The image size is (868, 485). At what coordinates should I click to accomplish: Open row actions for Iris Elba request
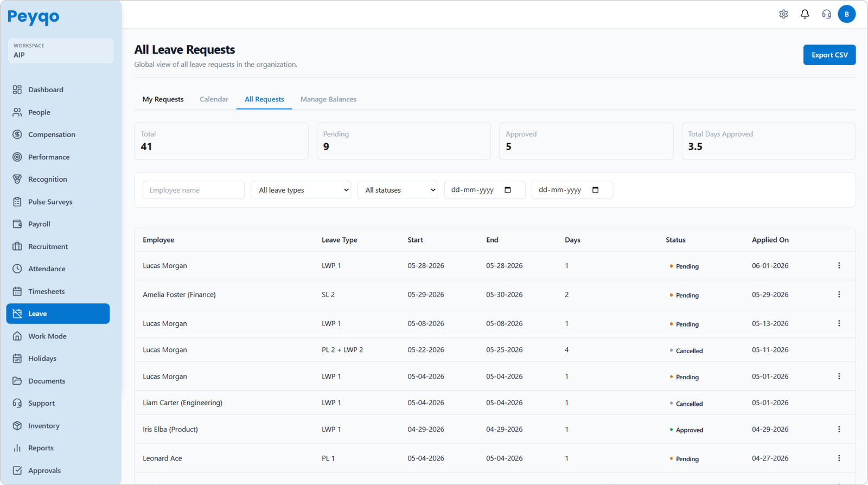[839, 429]
